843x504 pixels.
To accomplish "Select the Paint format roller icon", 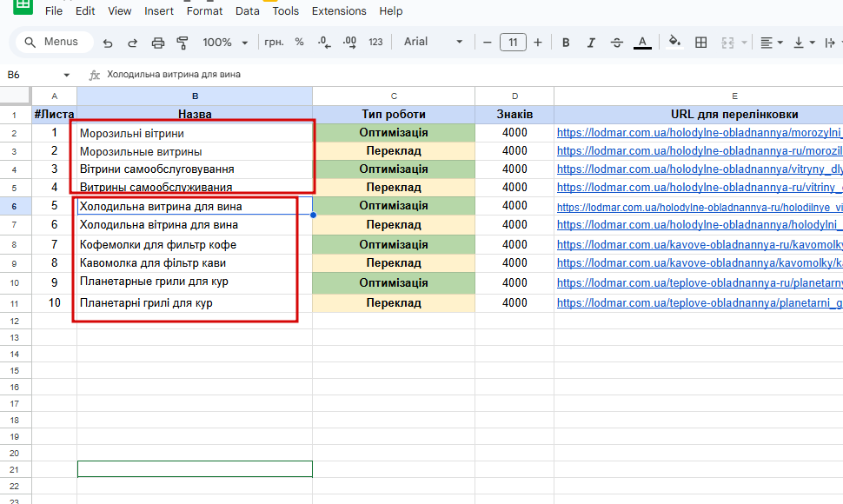I will pos(183,43).
